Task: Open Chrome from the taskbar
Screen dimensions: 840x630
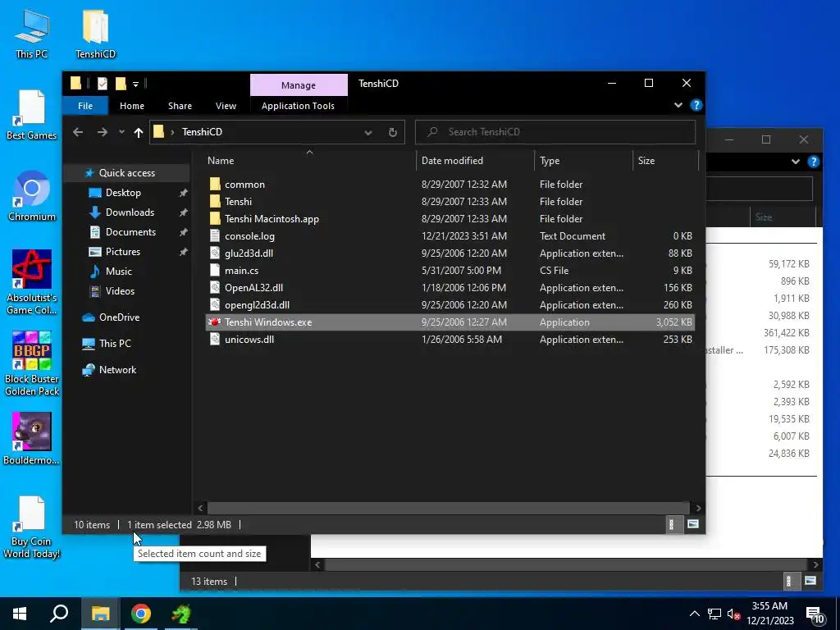Action: click(141, 614)
